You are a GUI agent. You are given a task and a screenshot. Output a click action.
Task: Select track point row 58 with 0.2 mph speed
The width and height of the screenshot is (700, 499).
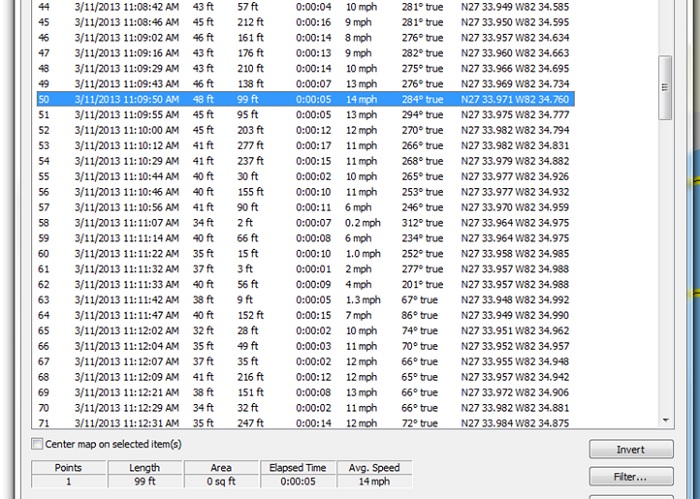(x=300, y=223)
